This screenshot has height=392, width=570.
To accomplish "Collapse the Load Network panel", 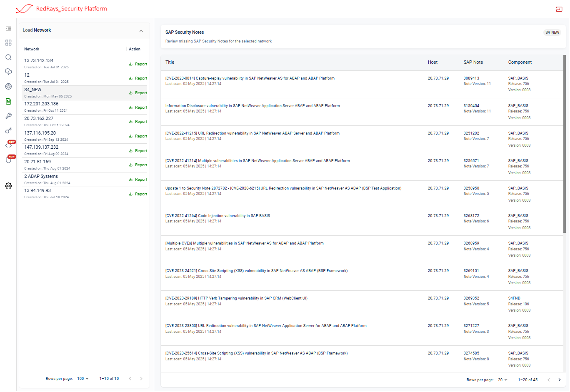I will click(x=141, y=30).
